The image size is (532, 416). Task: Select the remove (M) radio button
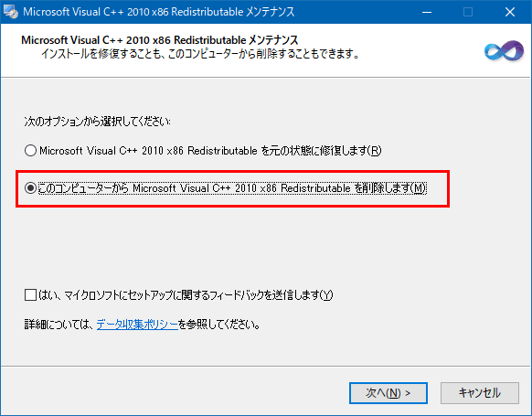tap(30, 188)
